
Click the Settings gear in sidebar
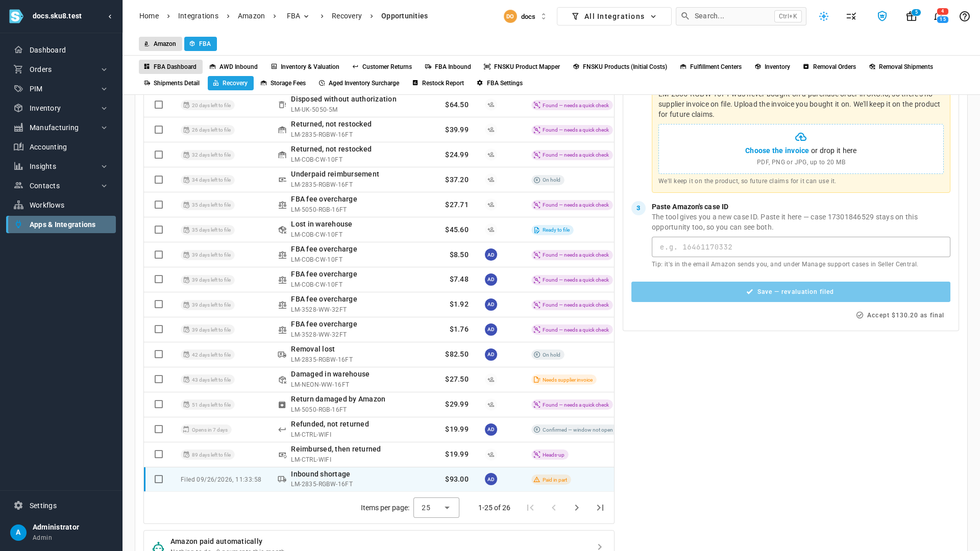coord(18,506)
